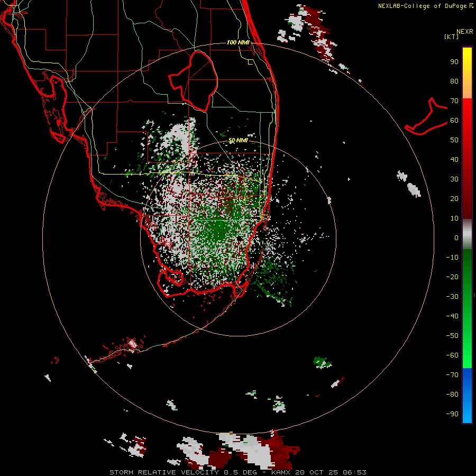Click the 50 value on velocity scale
Viewport: 476px width, 476px height.
pos(454,140)
